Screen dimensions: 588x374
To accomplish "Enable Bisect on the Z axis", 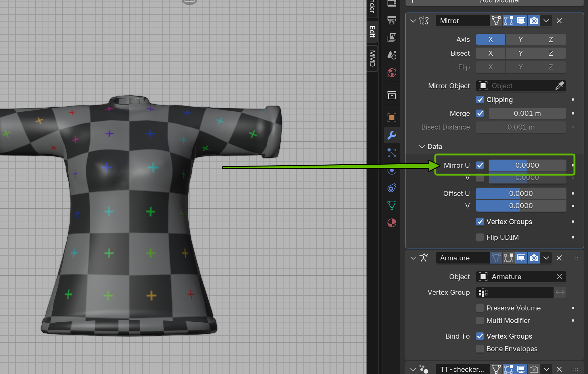I will pyautogui.click(x=550, y=53).
